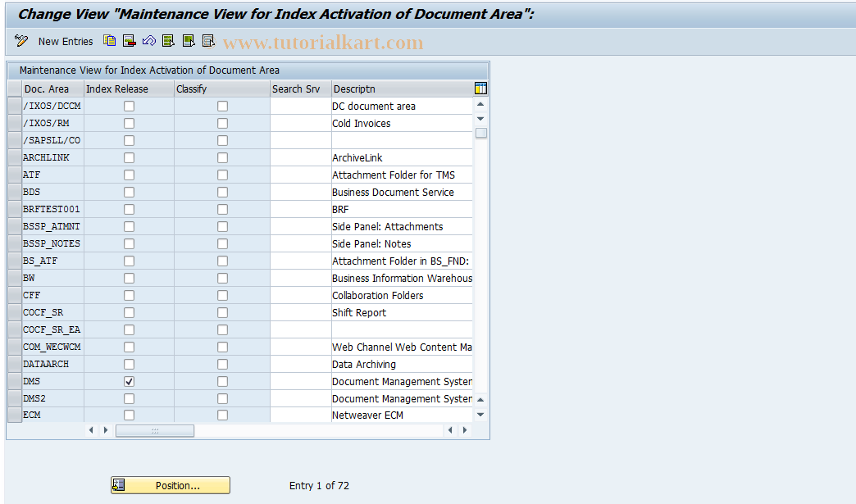Image resolution: width=856 pixels, height=504 pixels.
Task: Click the Deselect All icon in toolbar
Action: click(x=208, y=41)
